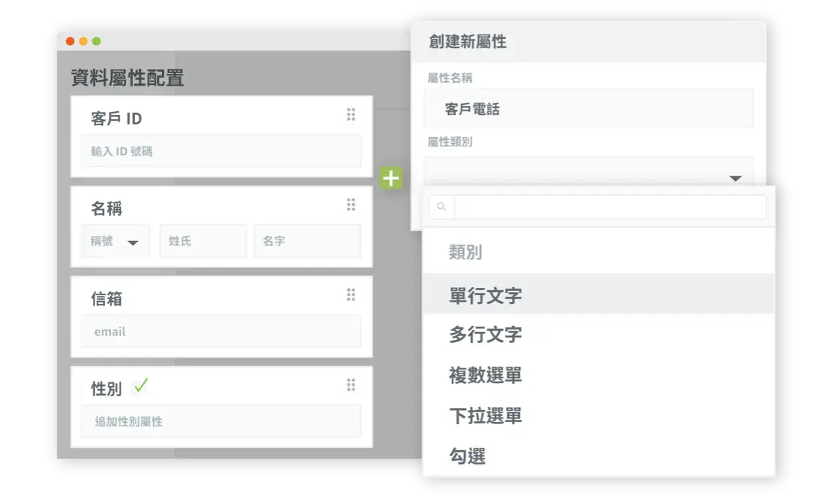
Task: Choose the 下拉選單 option
Action: point(485,415)
